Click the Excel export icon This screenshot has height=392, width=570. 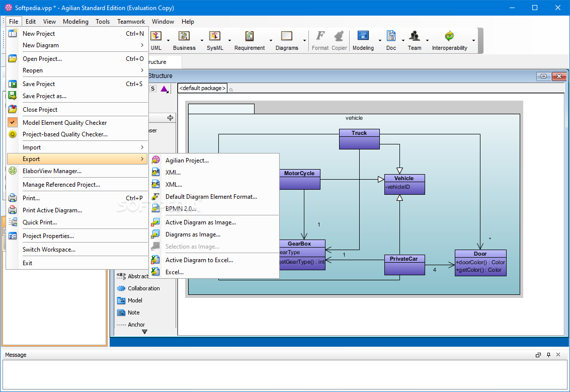(x=155, y=272)
